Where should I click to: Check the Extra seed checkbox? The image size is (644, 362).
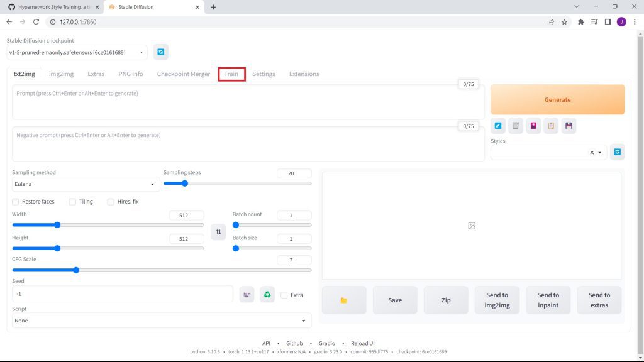tap(284, 295)
